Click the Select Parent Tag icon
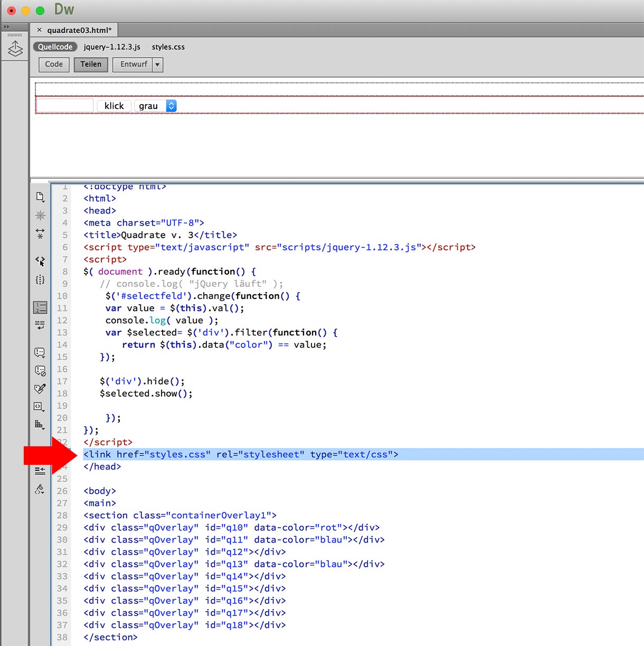Viewport: 644px width, 646px height. pos(40,261)
